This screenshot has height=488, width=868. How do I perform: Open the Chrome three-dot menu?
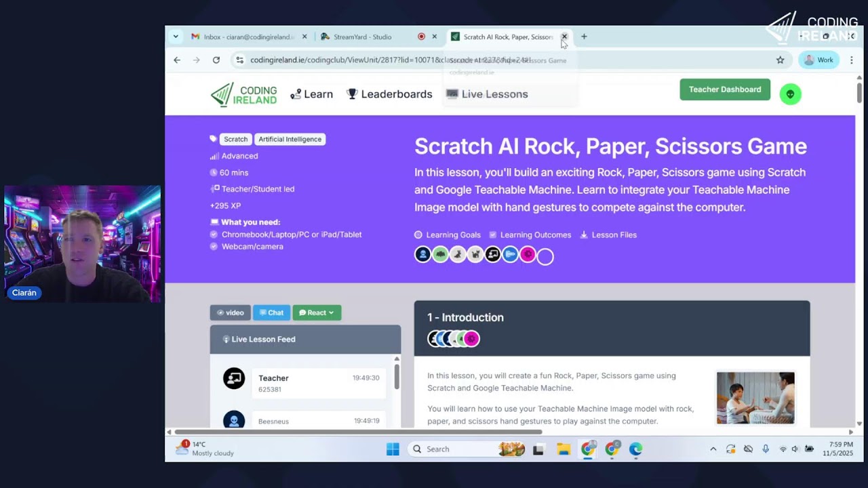(852, 60)
